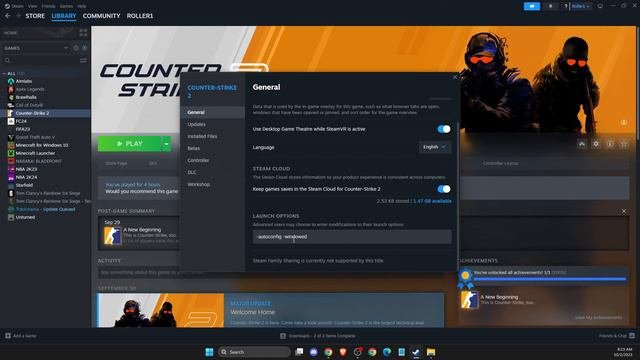Click the Store Page link
The width and height of the screenshot is (640, 360).
(x=116, y=163)
